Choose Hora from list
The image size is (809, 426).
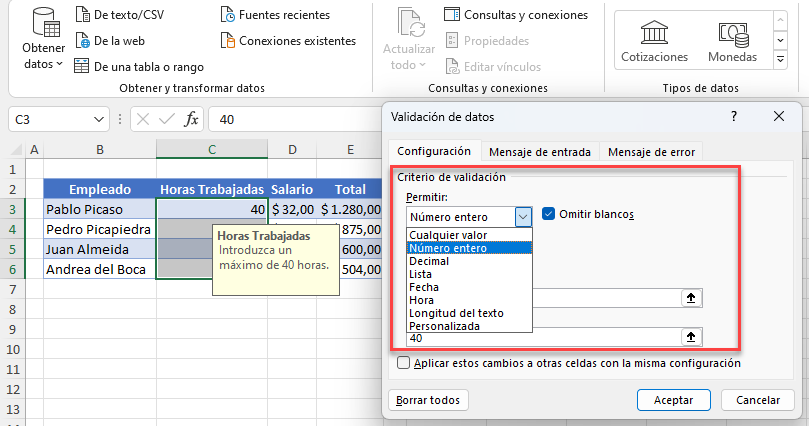(469, 300)
